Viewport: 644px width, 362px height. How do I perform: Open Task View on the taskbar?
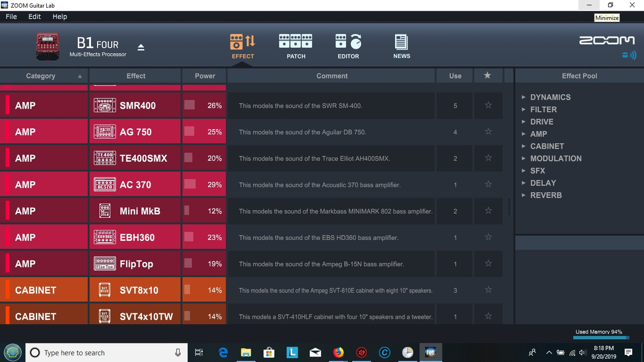(x=199, y=352)
